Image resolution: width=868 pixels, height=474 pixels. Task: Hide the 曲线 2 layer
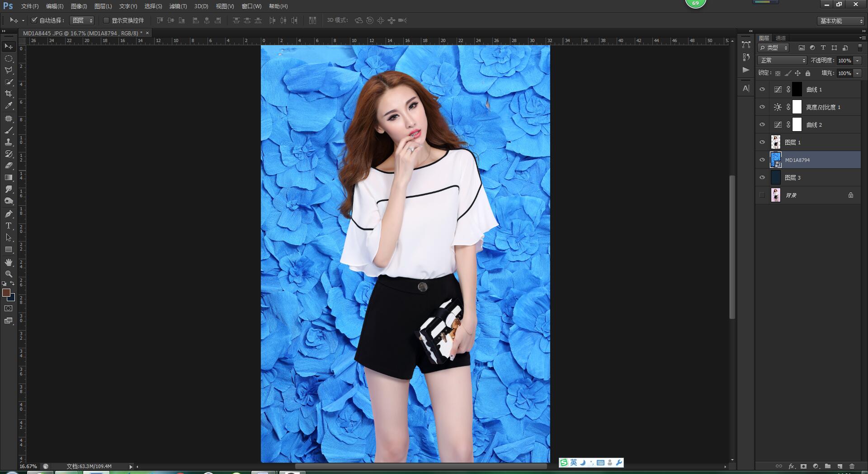tap(762, 125)
